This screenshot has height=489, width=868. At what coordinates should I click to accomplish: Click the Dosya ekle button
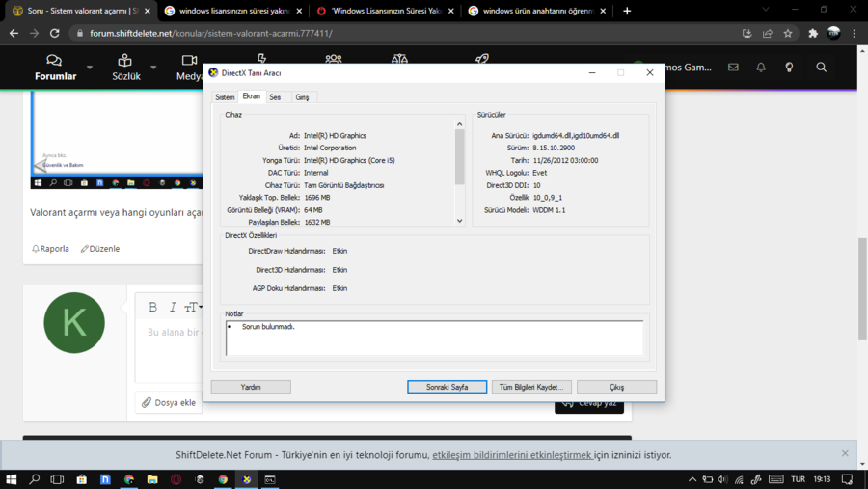pos(169,402)
